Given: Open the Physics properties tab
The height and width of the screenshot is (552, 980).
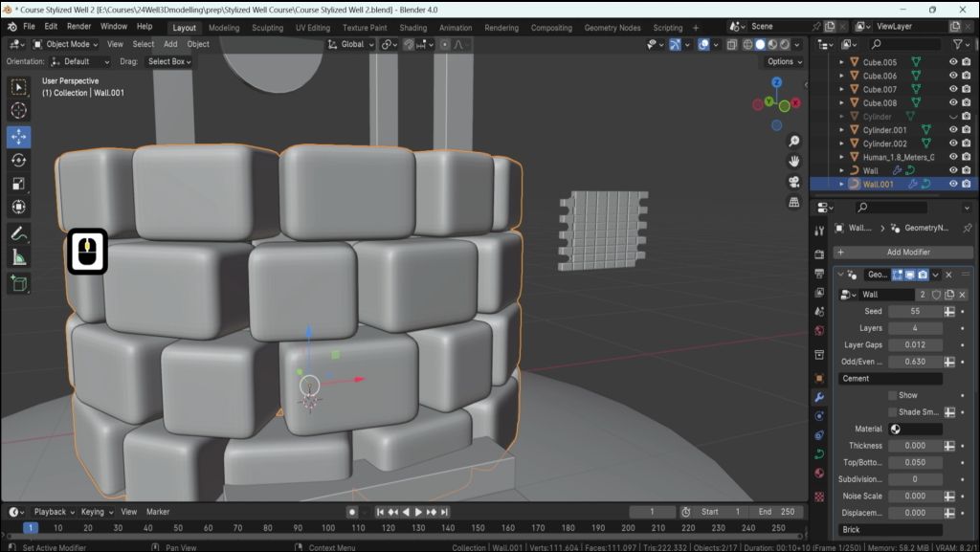Looking at the screenshot, I should click(x=819, y=435).
